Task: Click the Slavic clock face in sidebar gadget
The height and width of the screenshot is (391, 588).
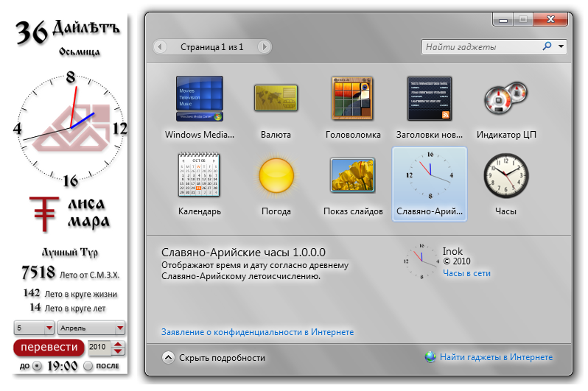Action: point(71,128)
